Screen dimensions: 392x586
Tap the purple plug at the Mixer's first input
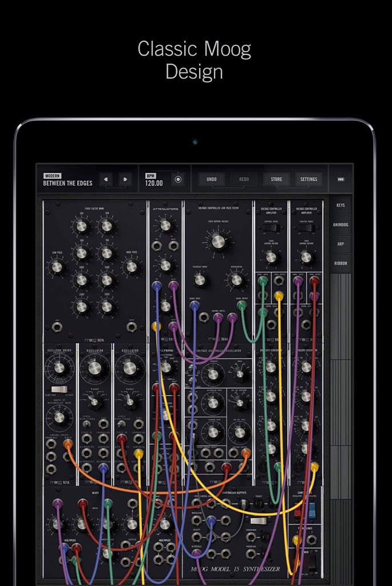point(57,504)
